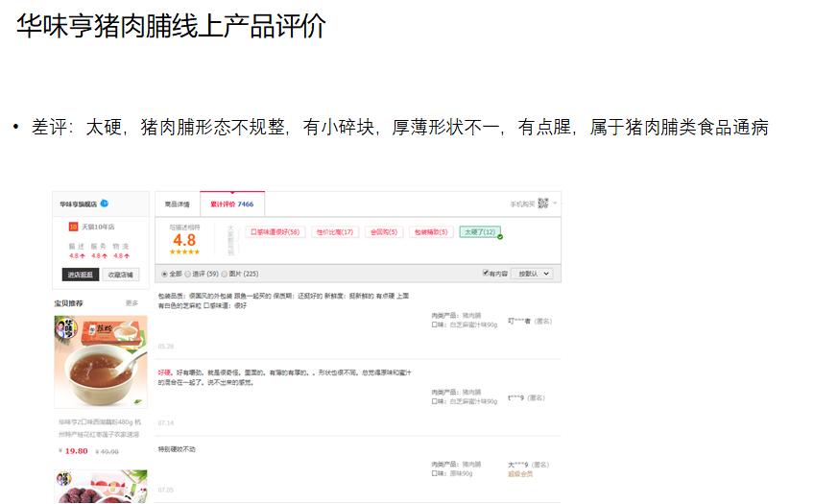Click the 包装精致(5) review tag

431,232
